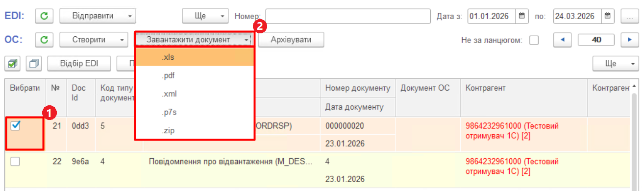The width and height of the screenshot is (644, 191).
Task: Click the ellipsis period selection button
Action: [629, 16]
